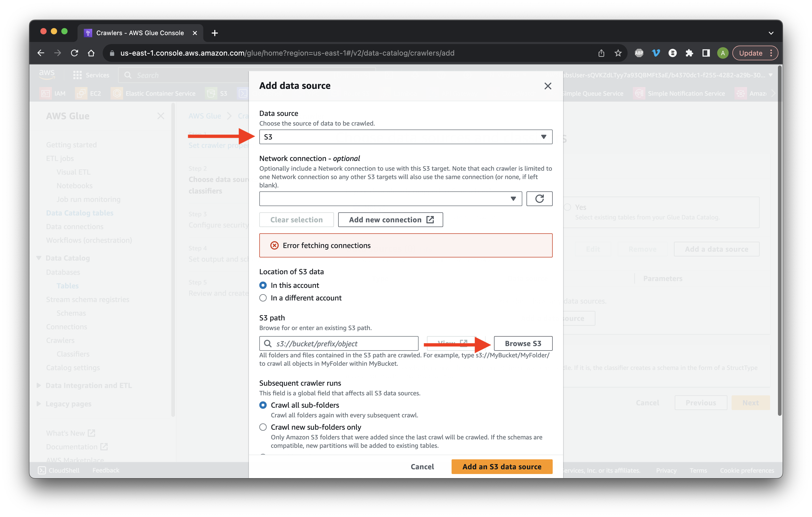Click the S3 path input field
This screenshot has height=517, width=812.
click(339, 343)
